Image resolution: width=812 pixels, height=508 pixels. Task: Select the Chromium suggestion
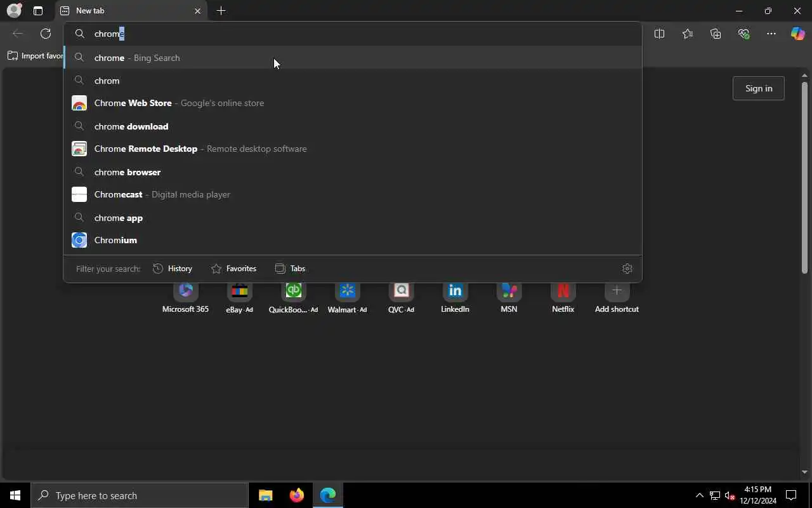(x=352, y=240)
